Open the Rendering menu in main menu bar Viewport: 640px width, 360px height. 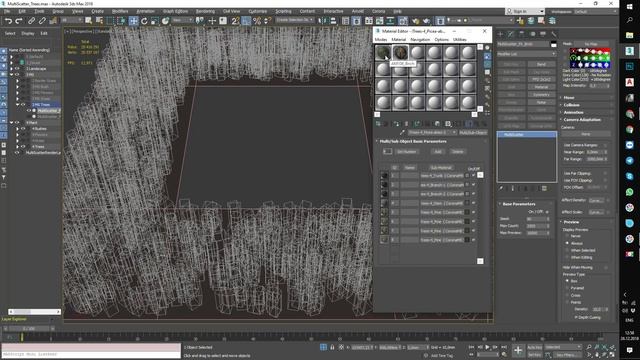point(205,11)
